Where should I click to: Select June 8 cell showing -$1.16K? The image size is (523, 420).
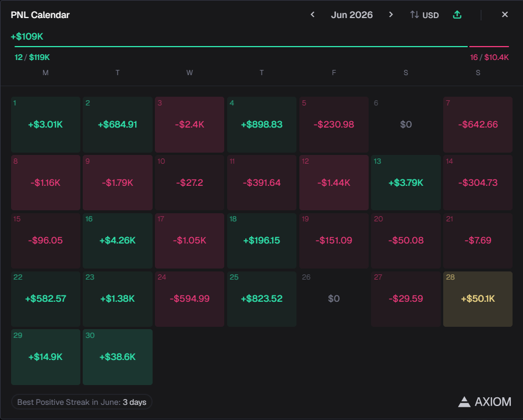click(45, 182)
